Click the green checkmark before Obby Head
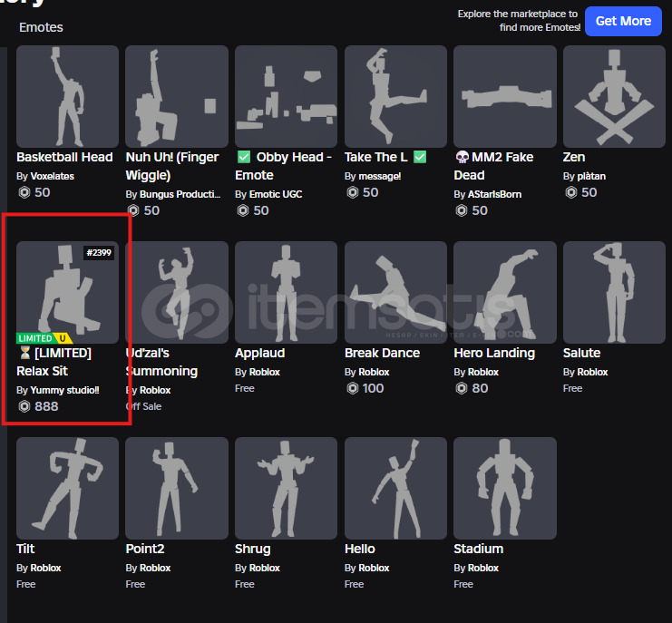 (244, 157)
